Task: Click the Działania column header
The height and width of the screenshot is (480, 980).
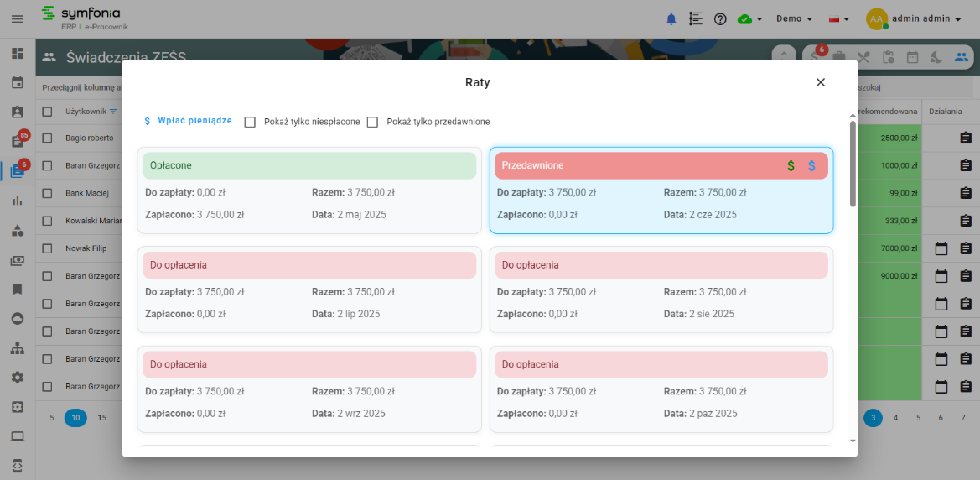Action: click(x=945, y=112)
